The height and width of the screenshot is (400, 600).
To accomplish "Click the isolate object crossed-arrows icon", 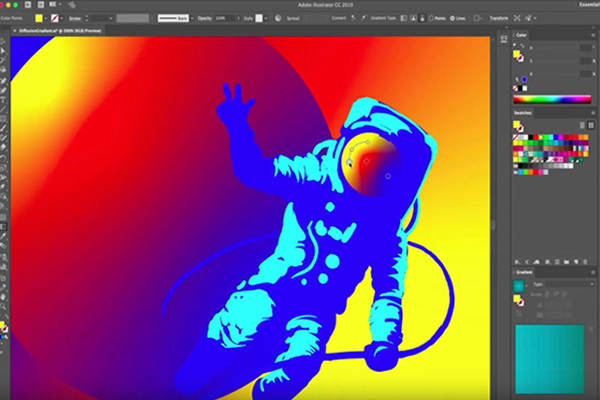I will [517, 18].
